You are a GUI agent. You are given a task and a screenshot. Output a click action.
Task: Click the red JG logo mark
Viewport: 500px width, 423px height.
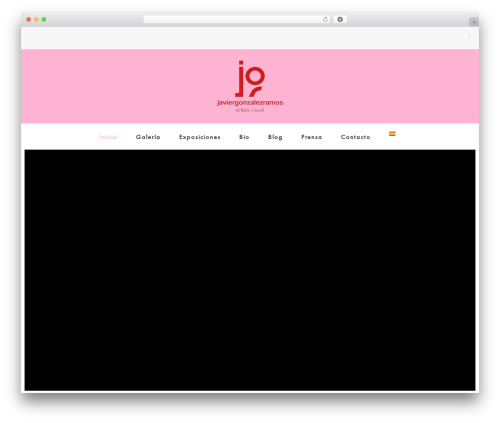(250, 79)
